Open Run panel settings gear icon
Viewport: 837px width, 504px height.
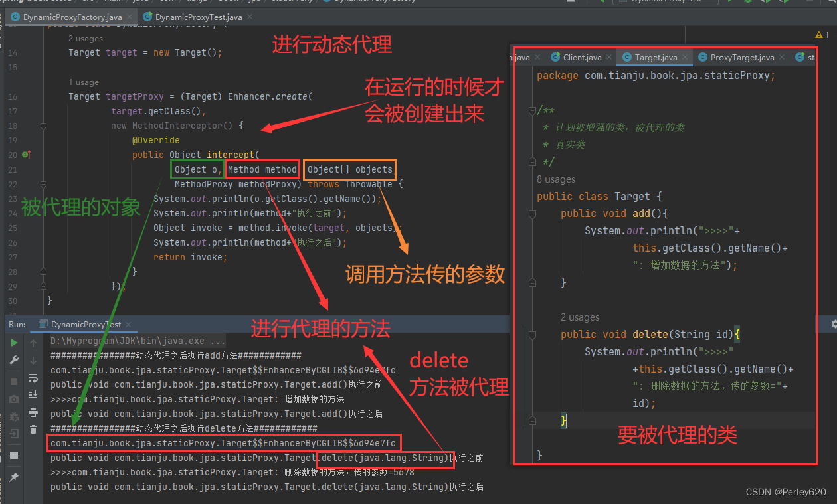coord(834,324)
